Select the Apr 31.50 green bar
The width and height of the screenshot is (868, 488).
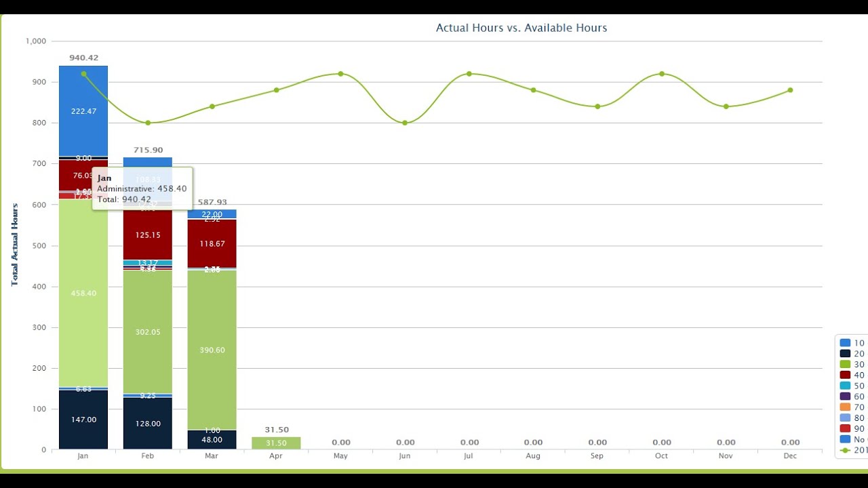point(276,443)
